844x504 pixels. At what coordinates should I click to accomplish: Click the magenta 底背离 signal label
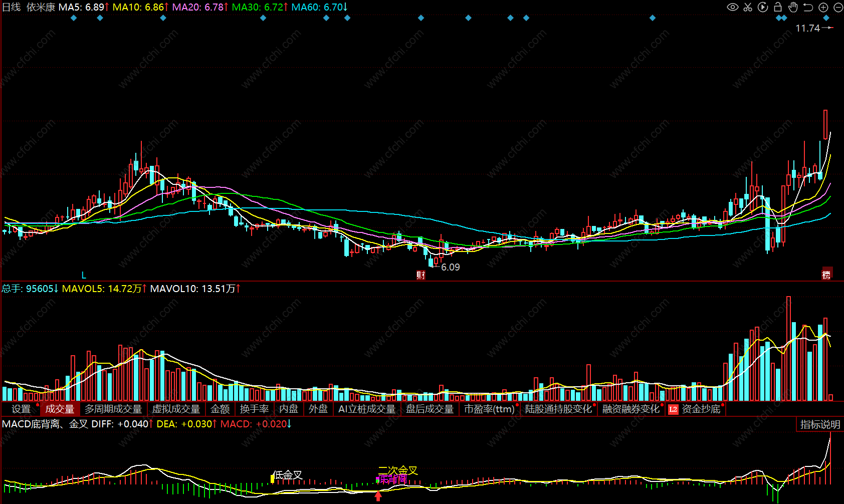pos(393,479)
